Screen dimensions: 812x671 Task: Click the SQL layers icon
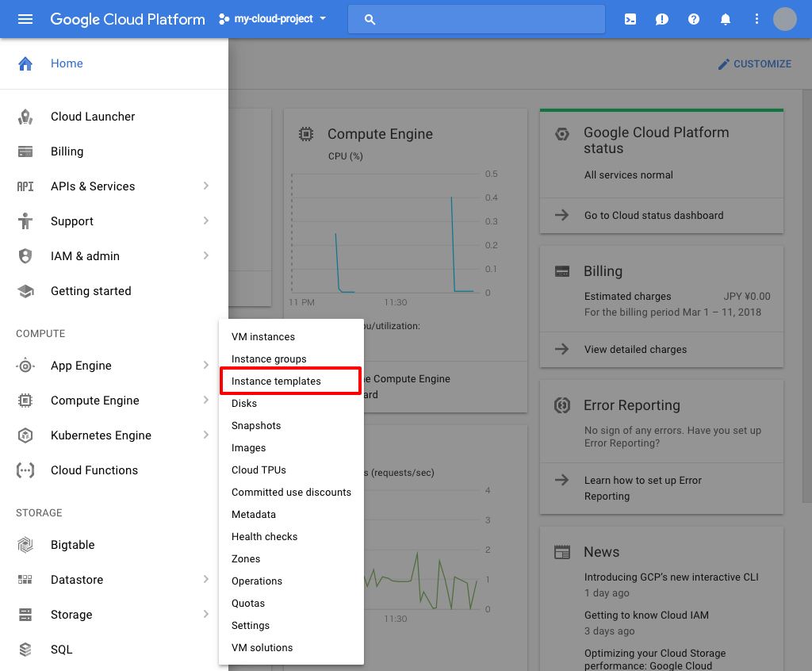pos(25,650)
